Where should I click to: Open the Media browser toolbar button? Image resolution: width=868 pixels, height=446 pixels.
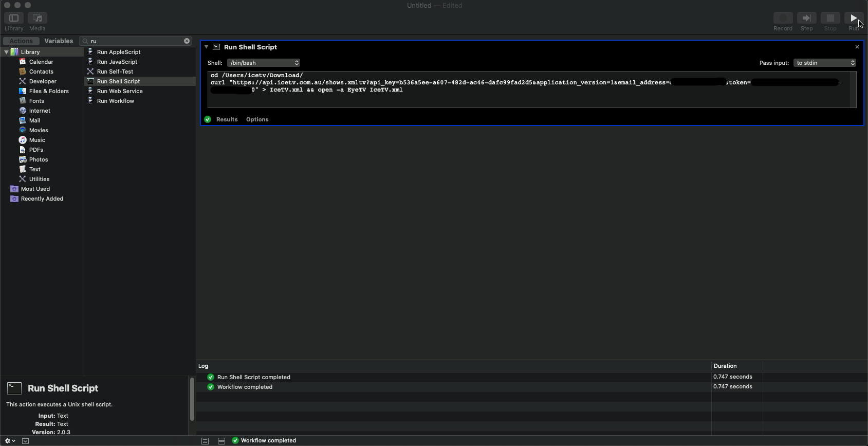click(37, 18)
